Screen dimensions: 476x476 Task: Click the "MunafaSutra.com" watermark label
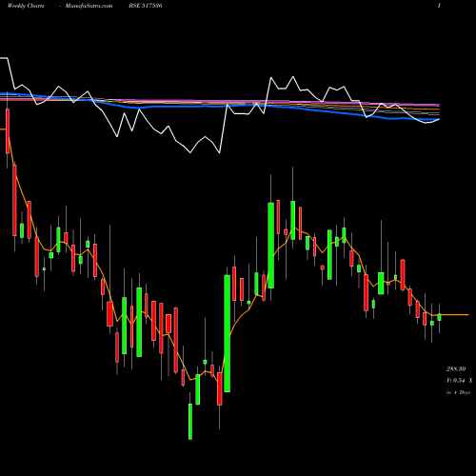point(89,6)
